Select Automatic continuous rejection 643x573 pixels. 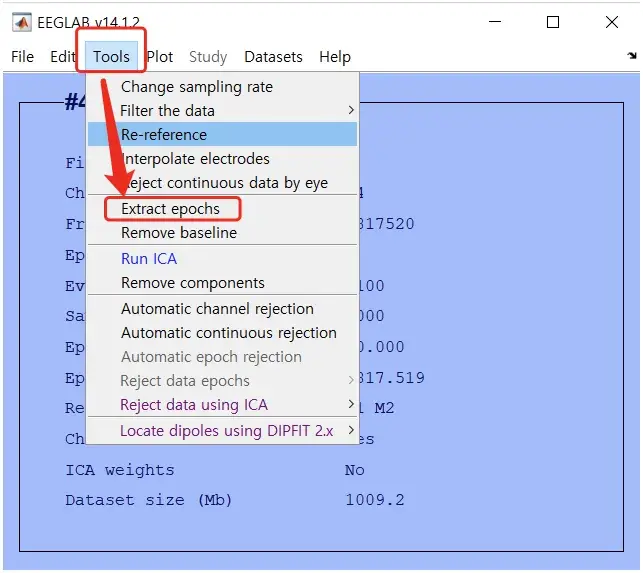pos(229,333)
